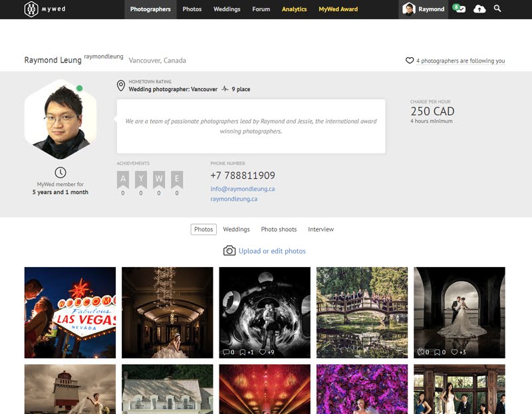Open the chandelier hallway bride photo
Screen dimensions: 532x414
point(168,312)
